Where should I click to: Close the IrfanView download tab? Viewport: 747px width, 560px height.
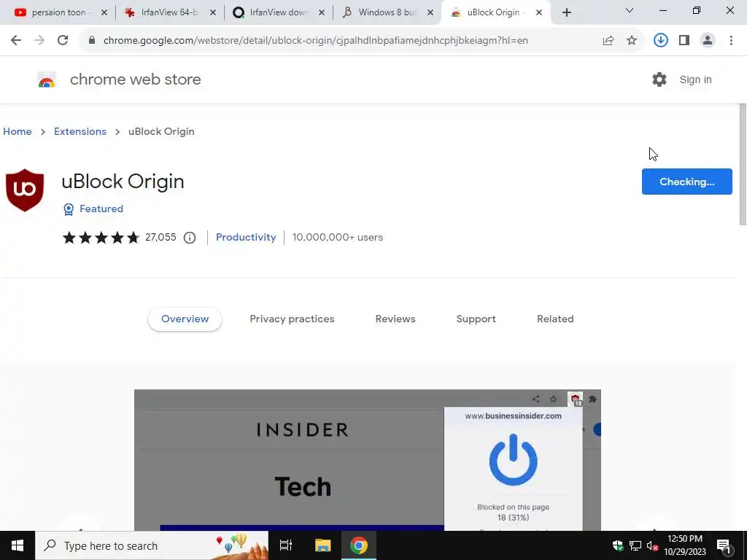pyautogui.click(x=322, y=12)
